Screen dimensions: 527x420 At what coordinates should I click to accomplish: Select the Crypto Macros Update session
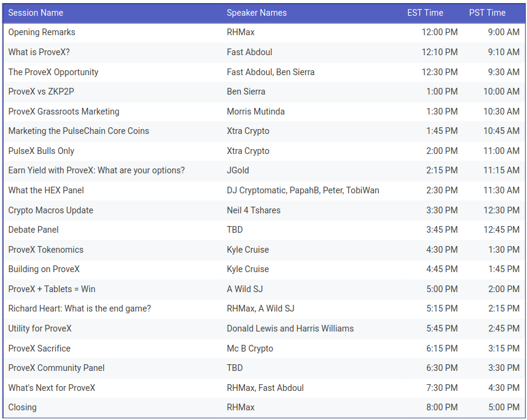point(50,210)
